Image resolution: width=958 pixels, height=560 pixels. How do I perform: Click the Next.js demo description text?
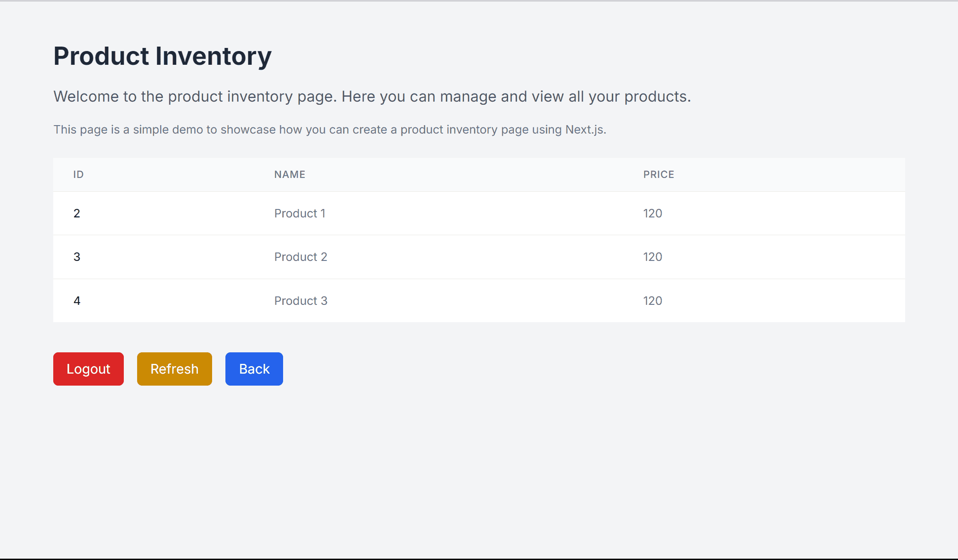(x=329, y=130)
